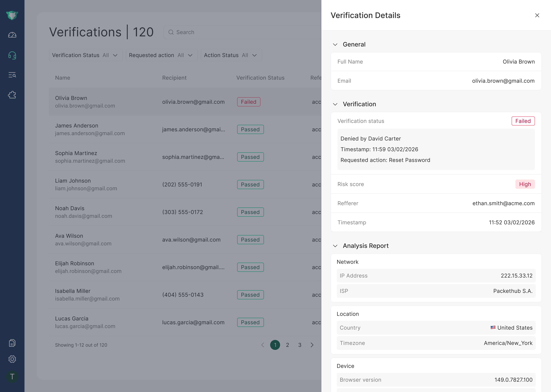Click timestamp 11:52 03/02/2026 value
This screenshot has width=551, height=392.
[512, 222]
